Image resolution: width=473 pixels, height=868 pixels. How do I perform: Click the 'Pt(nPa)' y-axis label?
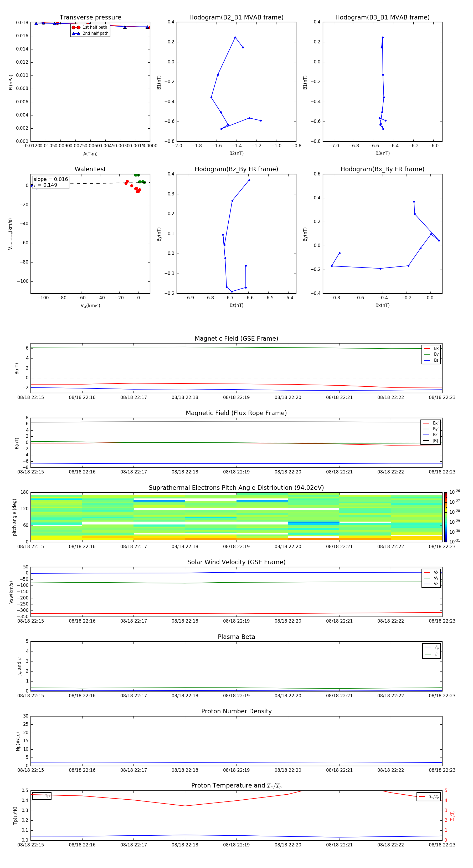coord(11,82)
